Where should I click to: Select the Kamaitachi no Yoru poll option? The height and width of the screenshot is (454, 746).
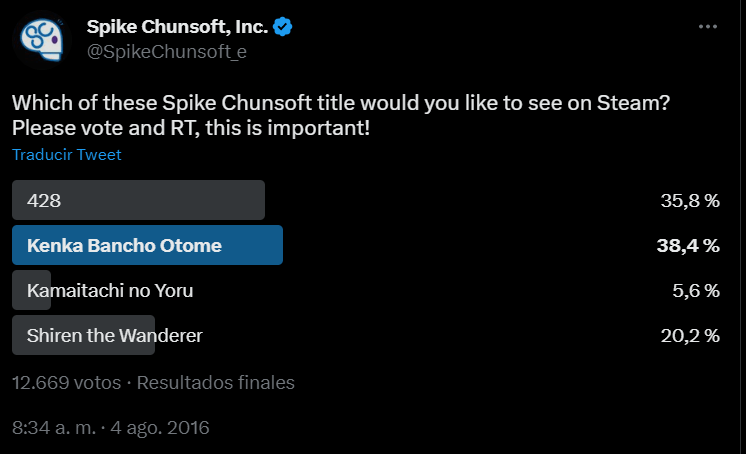click(111, 291)
